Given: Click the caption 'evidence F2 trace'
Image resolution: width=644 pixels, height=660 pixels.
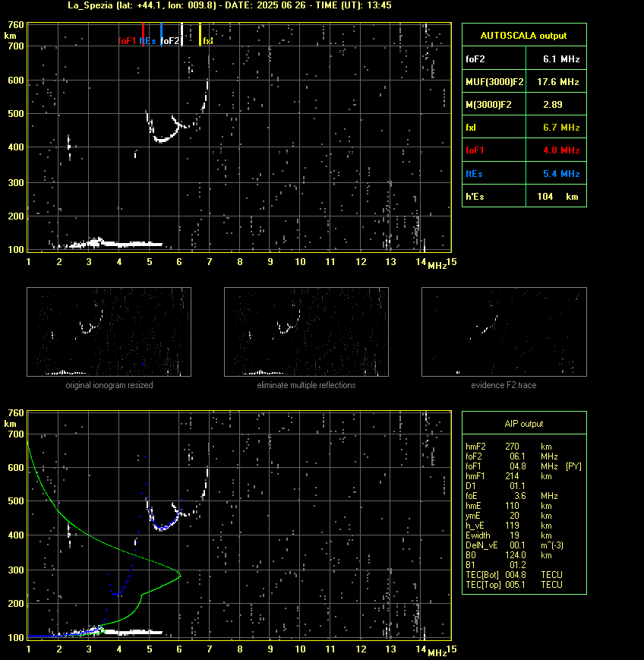Looking at the screenshot, I should (x=504, y=385).
